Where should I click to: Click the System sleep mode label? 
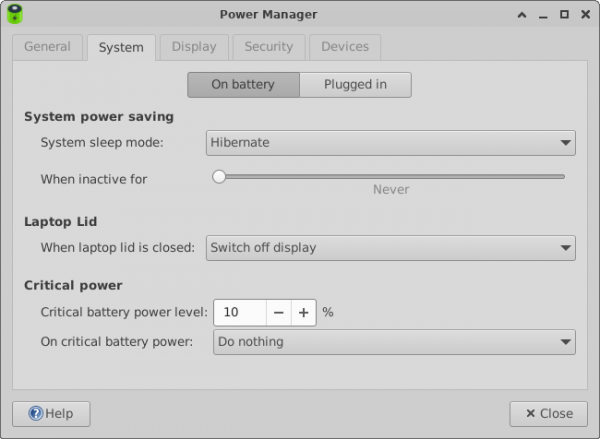102,142
